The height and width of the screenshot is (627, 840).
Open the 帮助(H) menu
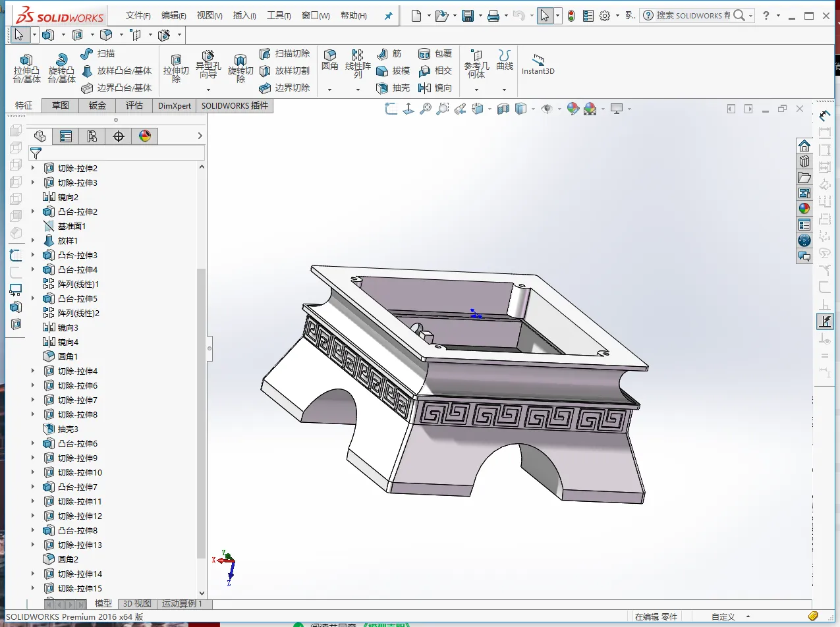click(354, 16)
